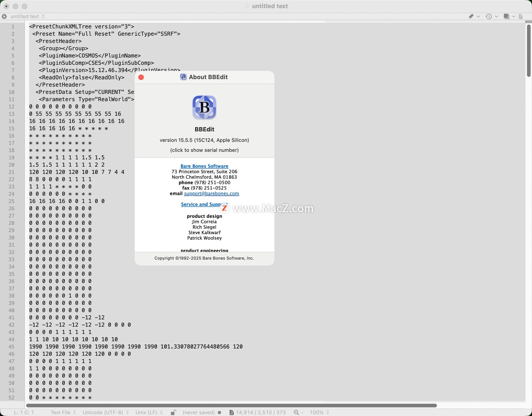532x416 pixels.
Task: Open the Unix (LF) line break dropdown
Action: tap(149, 412)
